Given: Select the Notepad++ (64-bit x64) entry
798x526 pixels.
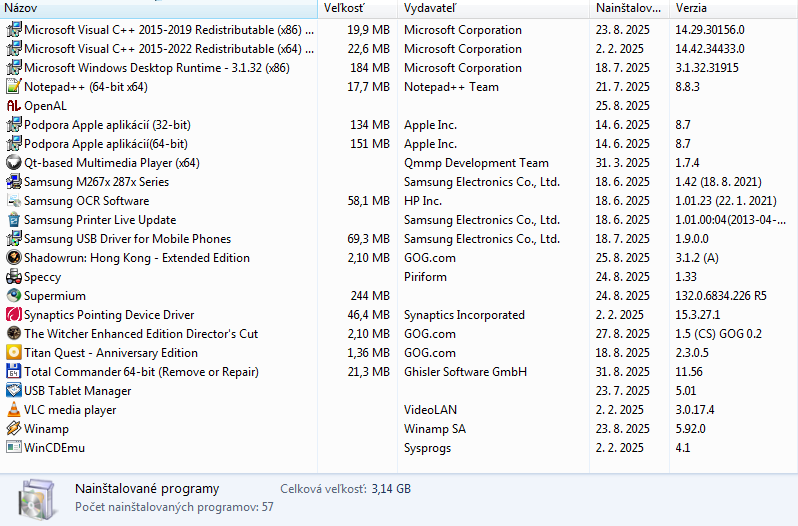Looking at the screenshot, I should [x=86, y=87].
